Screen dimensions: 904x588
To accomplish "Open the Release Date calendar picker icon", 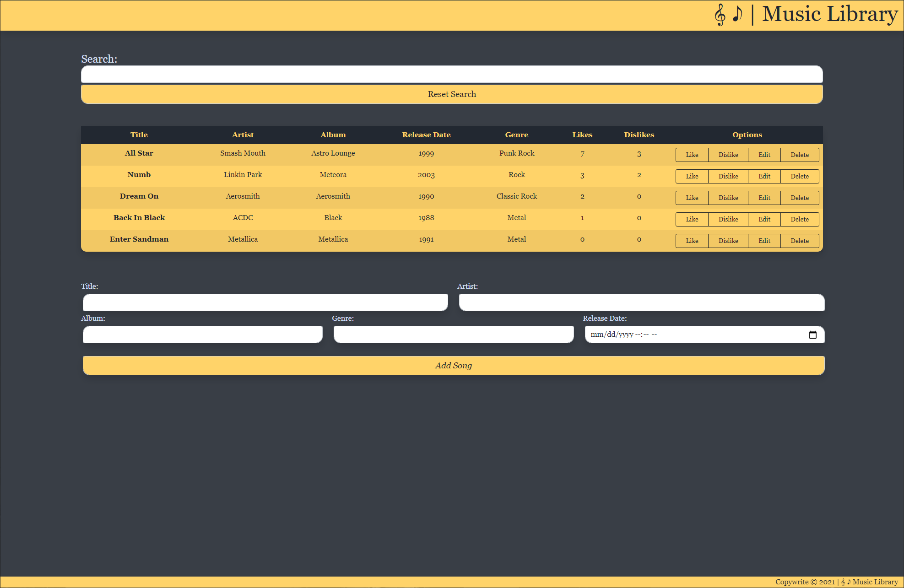I will tap(812, 335).
